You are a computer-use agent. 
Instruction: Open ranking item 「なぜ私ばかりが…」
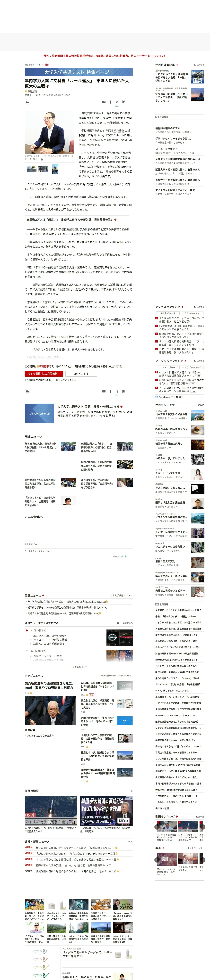(181, 320)
